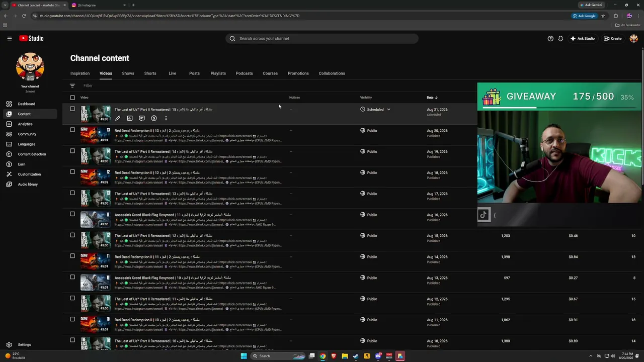Click the Aug 20, 2026 date cell

pyautogui.click(x=437, y=131)
